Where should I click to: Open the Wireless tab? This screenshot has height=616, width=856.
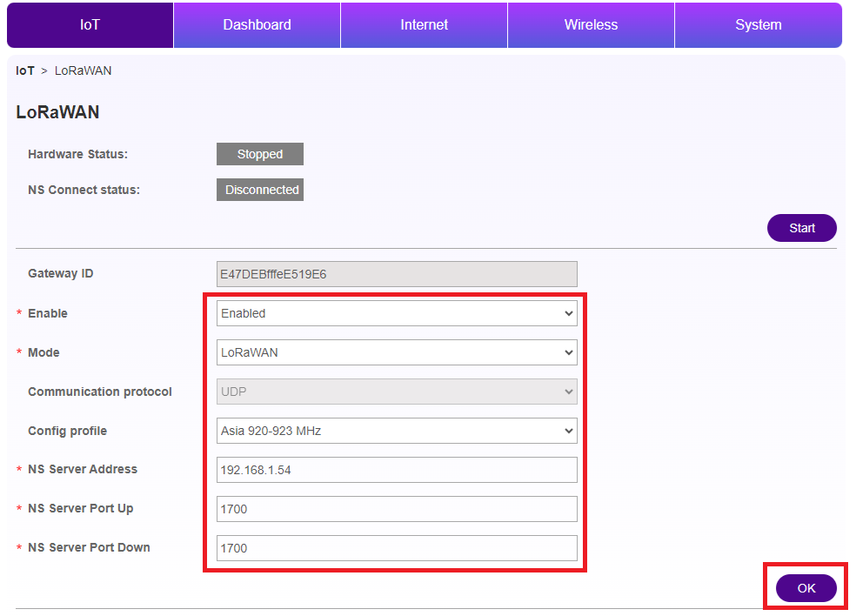(591, 25)
